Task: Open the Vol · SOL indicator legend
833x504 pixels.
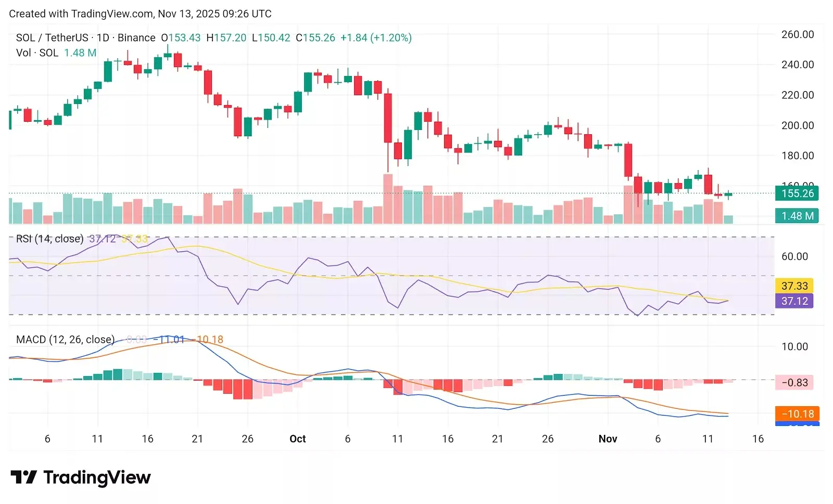Action: click(37, 53)
